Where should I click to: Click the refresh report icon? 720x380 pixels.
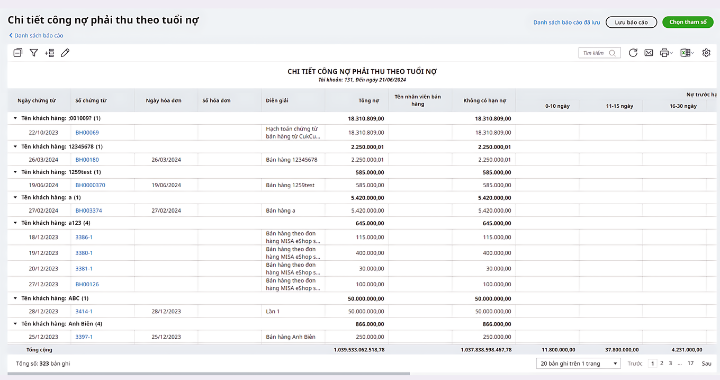(x=633, y=53)
